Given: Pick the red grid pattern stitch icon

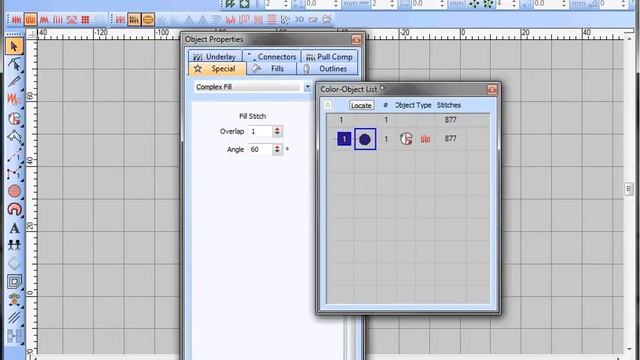Looking at the screenshot, I should (85, 20).
